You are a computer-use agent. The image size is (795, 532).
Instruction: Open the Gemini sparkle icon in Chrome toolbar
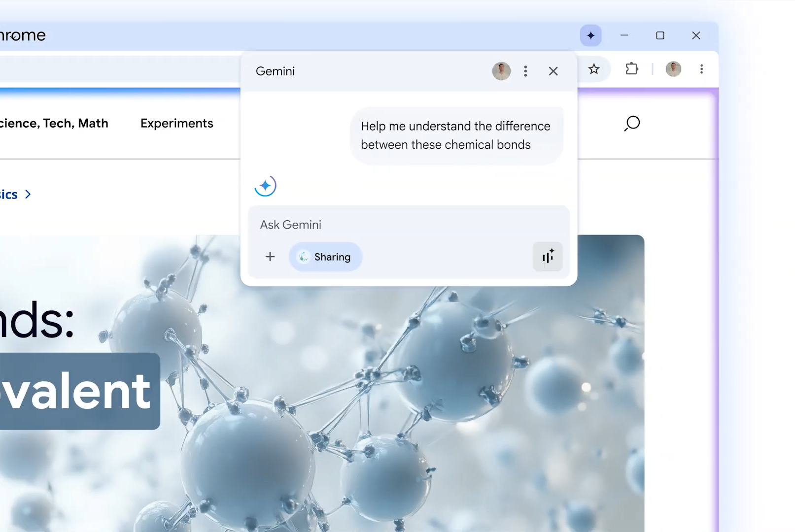coord(590,35)
